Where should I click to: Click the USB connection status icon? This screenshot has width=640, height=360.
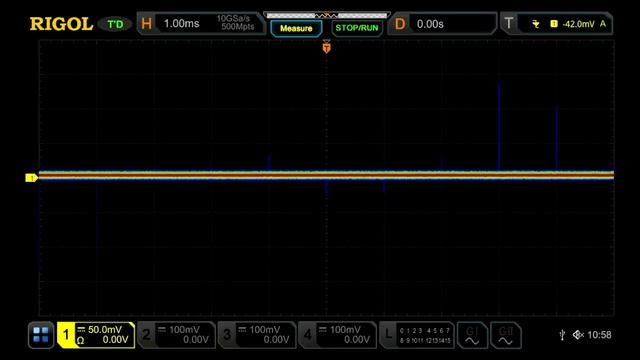[x=562, y=335]
